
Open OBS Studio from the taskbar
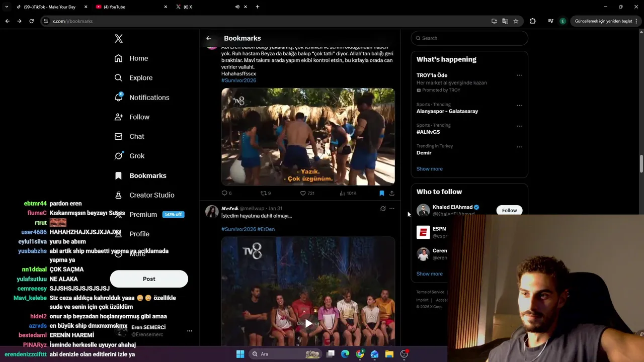pos(405,354)
